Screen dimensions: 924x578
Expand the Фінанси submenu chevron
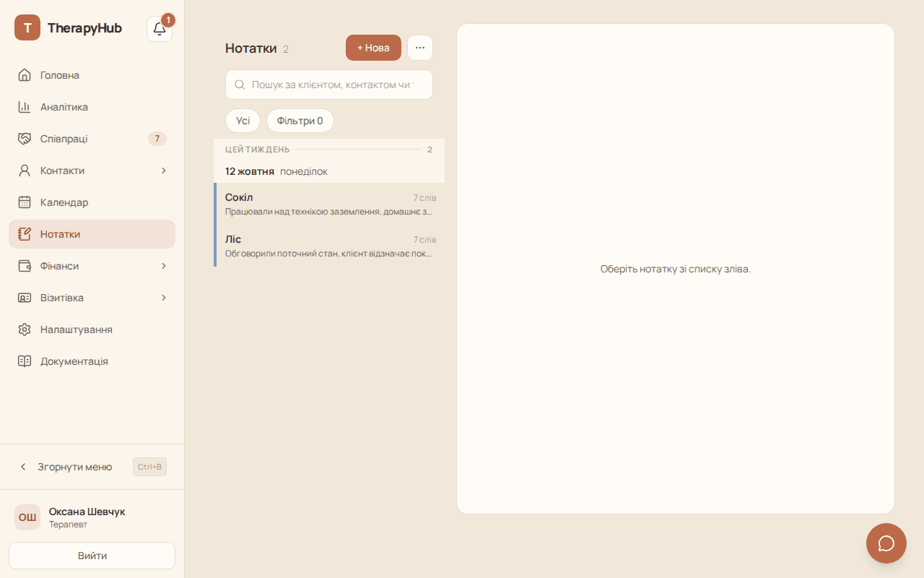point(164,266)
